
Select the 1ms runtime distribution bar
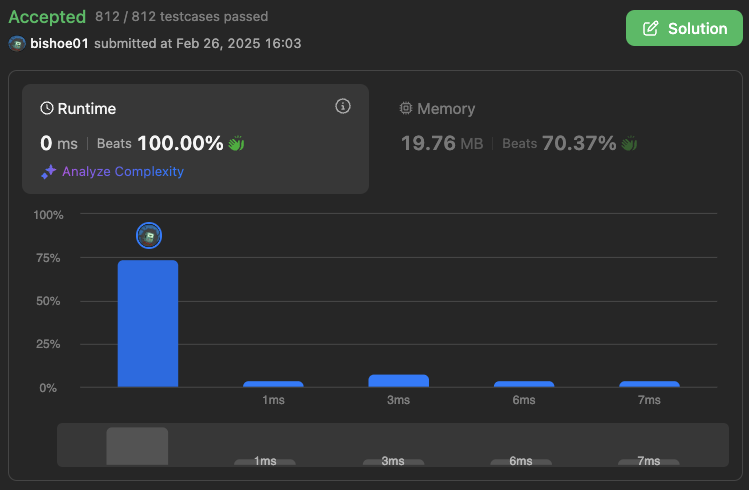273,384
